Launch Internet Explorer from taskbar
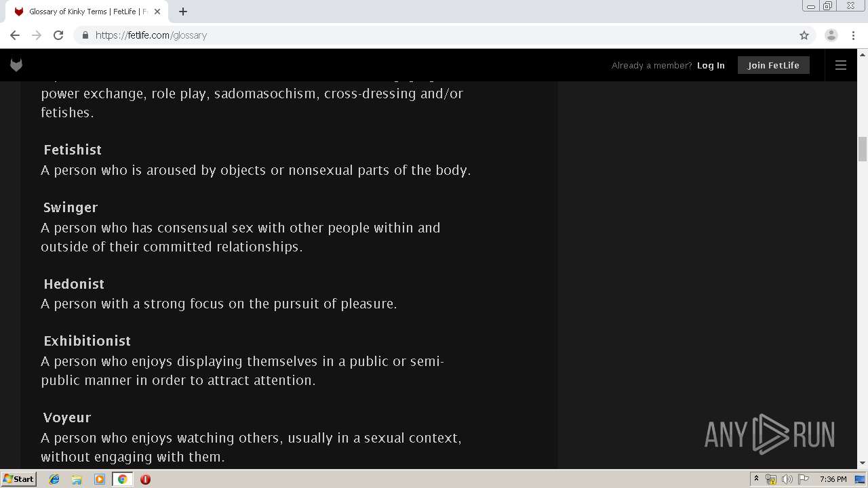868x488 pixels. tap(54, 479)
